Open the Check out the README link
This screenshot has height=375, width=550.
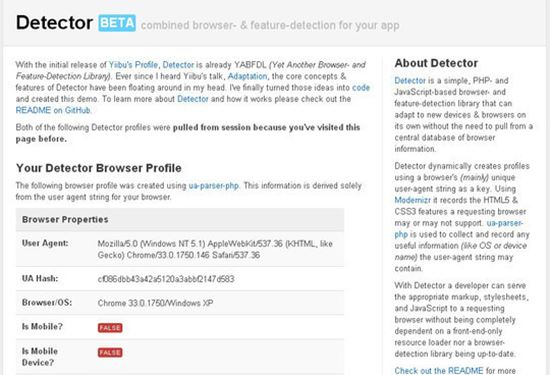tap(439, 370)
